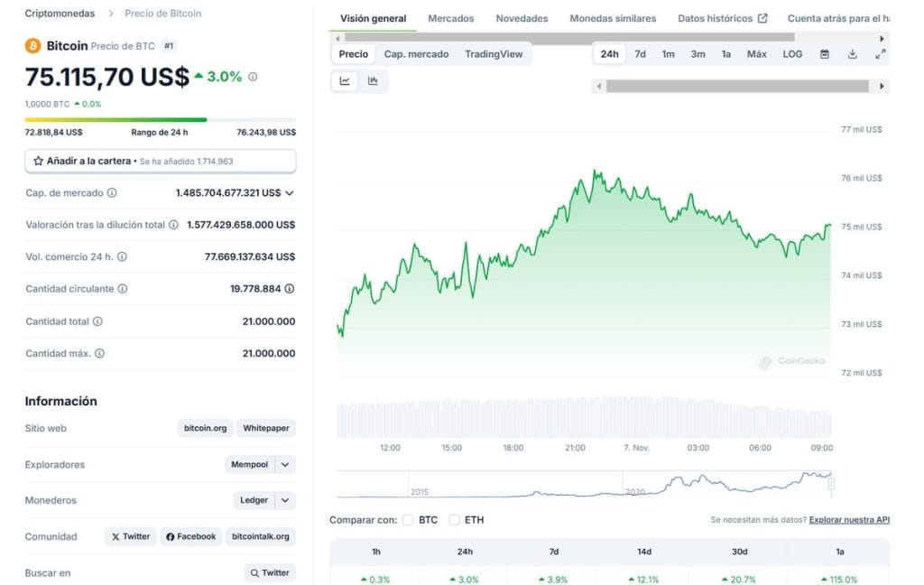Click the Twitter community button
Screen dimensions: 924x585
(131, 536)
